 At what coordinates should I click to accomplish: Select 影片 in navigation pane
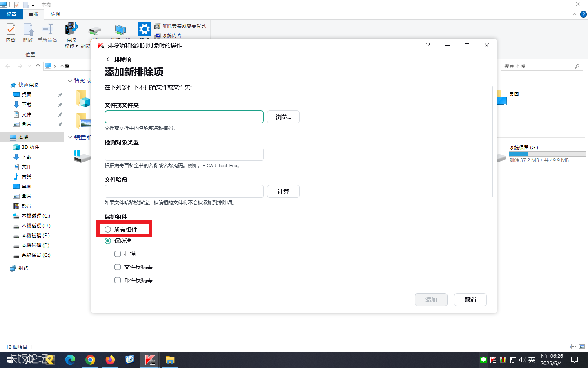click(x=27, y=206)
